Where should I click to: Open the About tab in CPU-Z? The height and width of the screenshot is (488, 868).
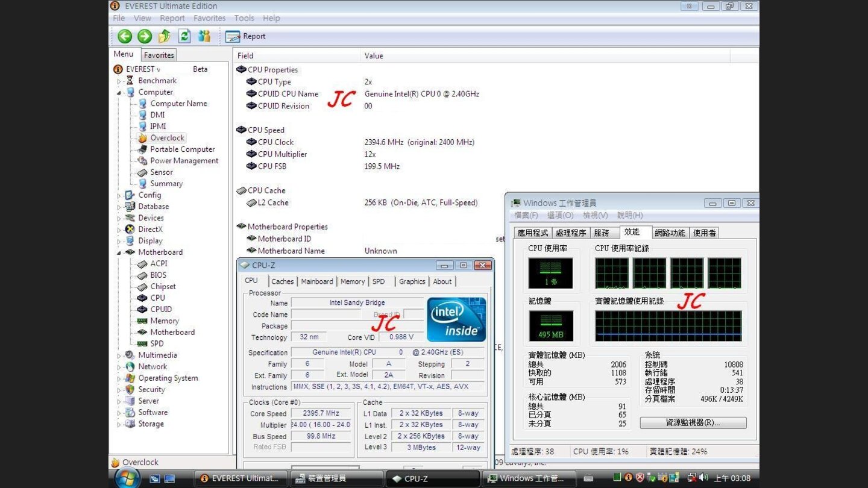tap(442, 281)
